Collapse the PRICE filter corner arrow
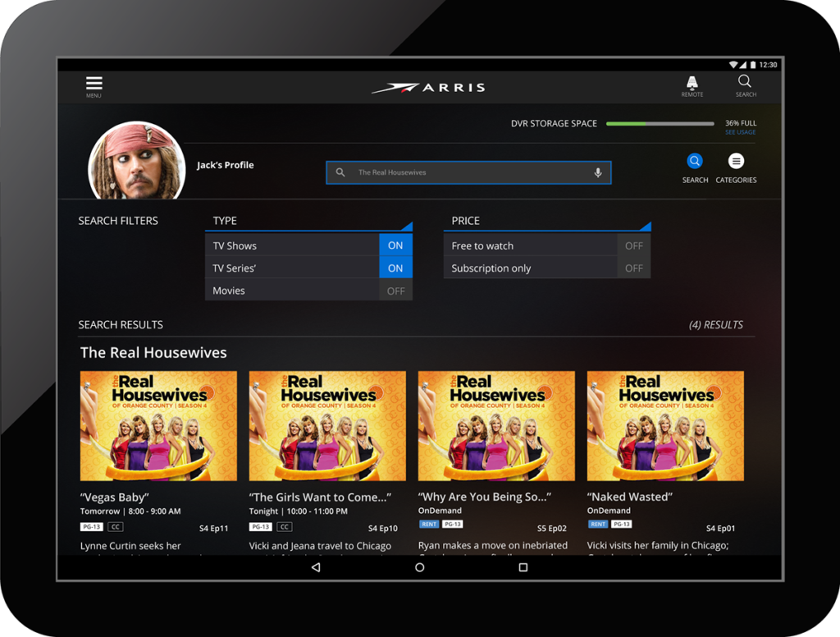The image size is (840, 637). pos(646,226)
